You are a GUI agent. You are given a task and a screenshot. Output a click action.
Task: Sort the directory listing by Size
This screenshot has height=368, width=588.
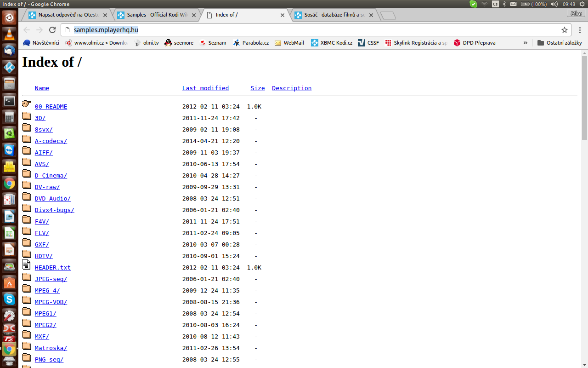point(257,88)
